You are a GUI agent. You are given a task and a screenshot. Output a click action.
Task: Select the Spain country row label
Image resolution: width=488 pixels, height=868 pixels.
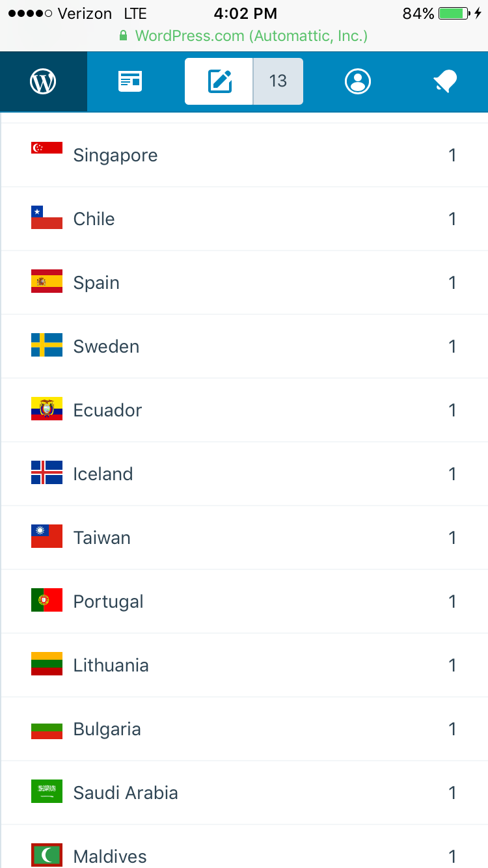pyautogui.click(x=96, y=283)
